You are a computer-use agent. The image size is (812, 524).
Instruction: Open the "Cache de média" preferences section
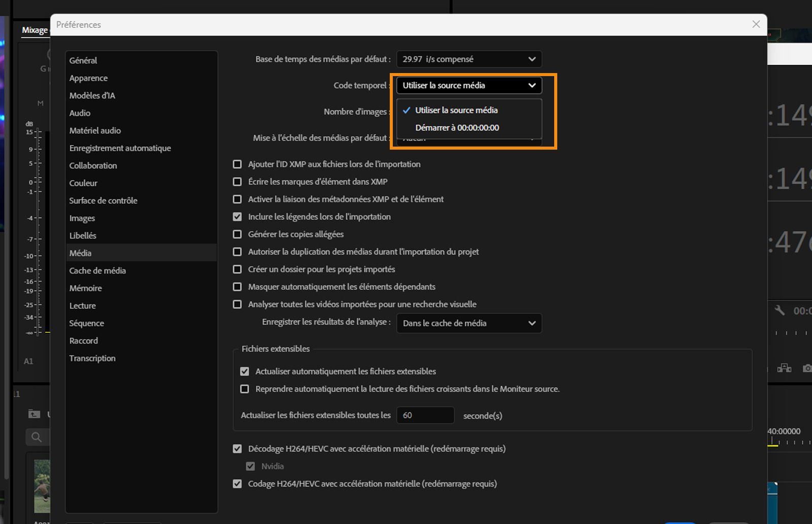click(x=97, y=270)
